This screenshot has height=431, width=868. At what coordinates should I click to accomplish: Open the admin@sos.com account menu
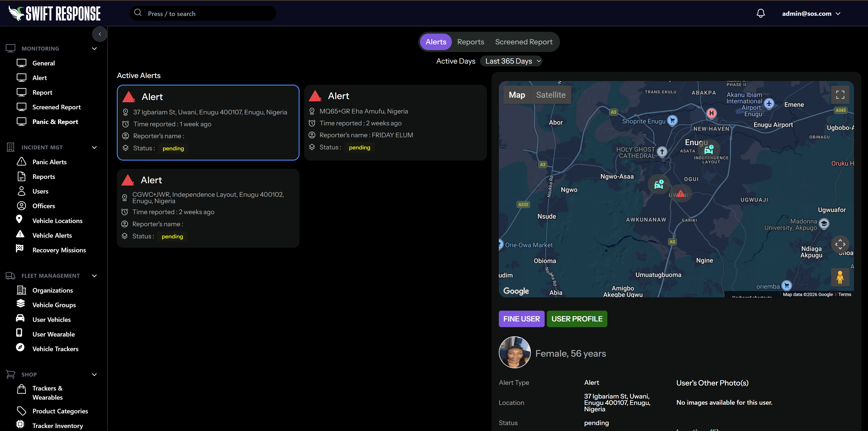tap(811, 13)
